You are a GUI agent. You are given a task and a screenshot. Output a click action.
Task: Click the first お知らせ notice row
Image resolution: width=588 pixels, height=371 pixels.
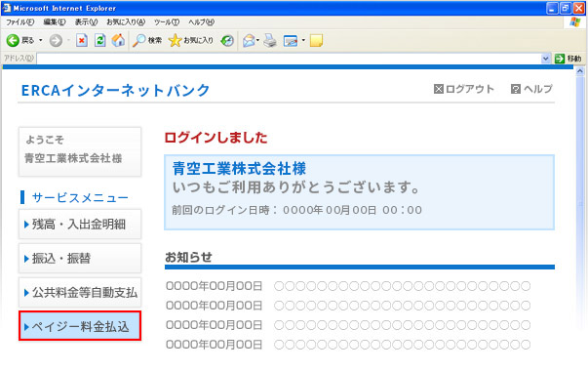(348, 286)
